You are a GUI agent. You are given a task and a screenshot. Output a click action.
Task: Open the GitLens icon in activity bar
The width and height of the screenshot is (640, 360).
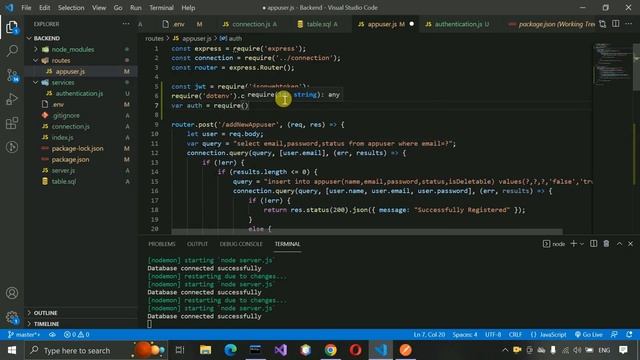pos(12,147)
